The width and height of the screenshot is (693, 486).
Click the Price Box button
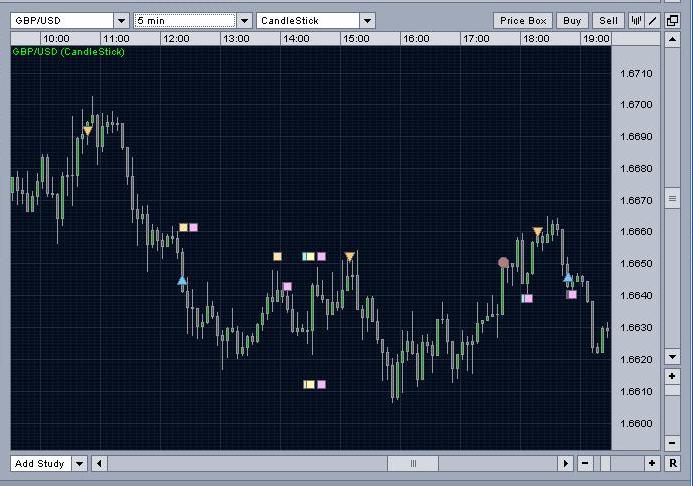coord(523,21)
